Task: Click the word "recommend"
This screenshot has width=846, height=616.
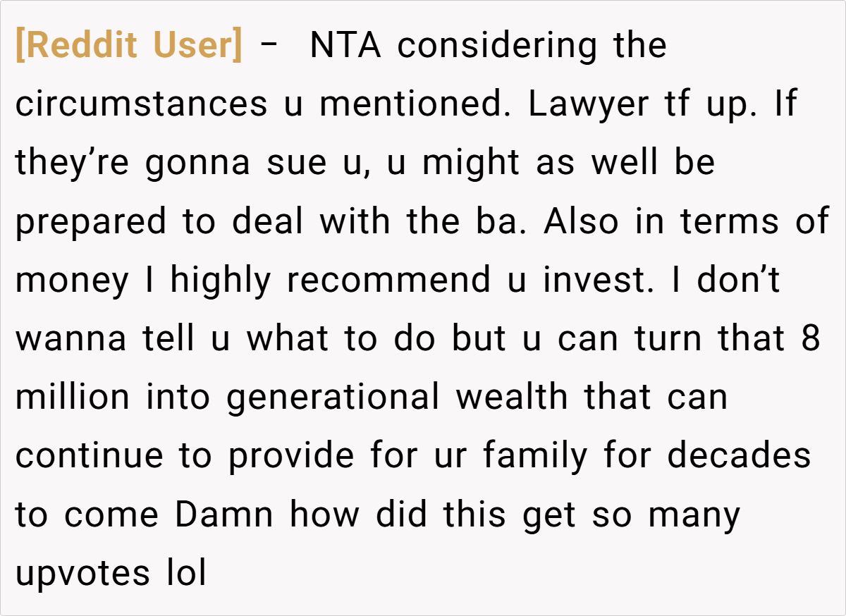Action: click(x=388, y=281)
